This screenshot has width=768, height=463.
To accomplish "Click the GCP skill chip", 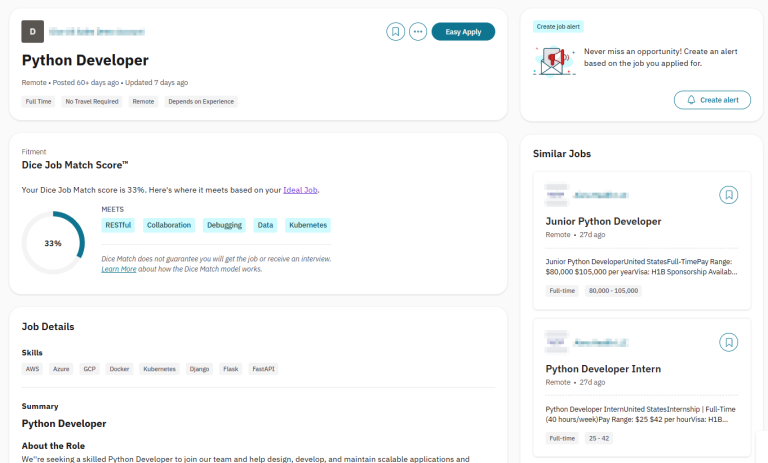I will 90,369.
